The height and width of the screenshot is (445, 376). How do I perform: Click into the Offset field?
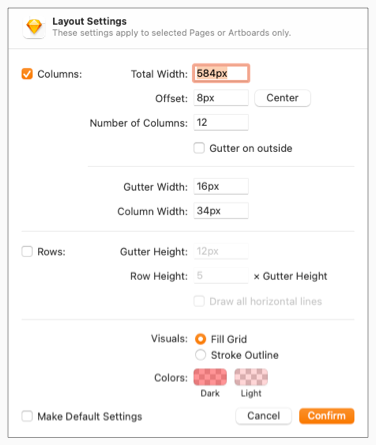(221, 98)
